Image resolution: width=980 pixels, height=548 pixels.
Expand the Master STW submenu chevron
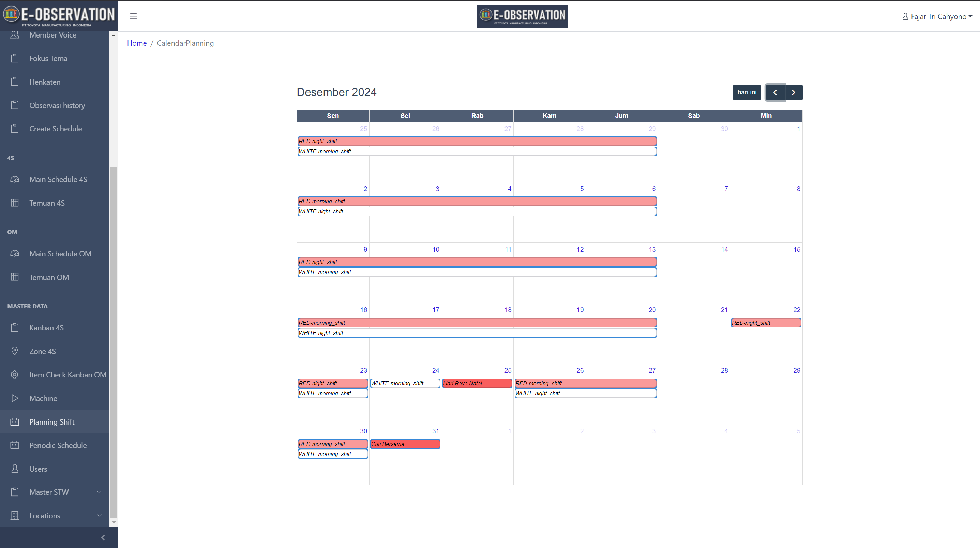coord(99,492)
